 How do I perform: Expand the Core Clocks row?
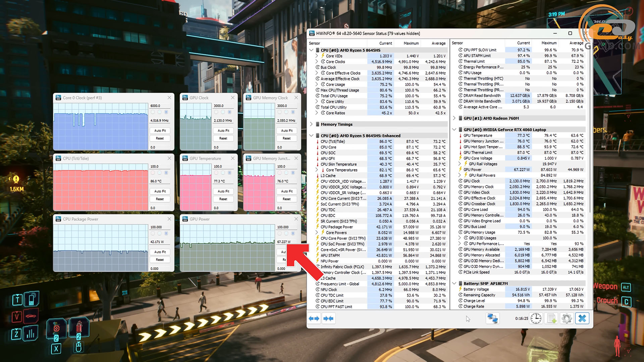(317, 62)
